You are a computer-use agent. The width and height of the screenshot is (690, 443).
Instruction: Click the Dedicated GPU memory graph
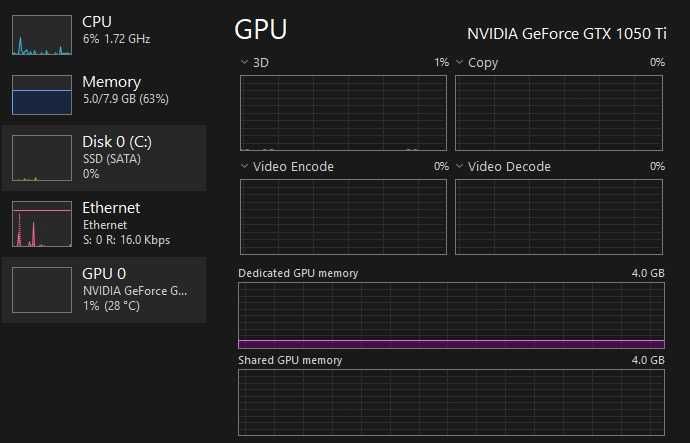pos(451,316)
